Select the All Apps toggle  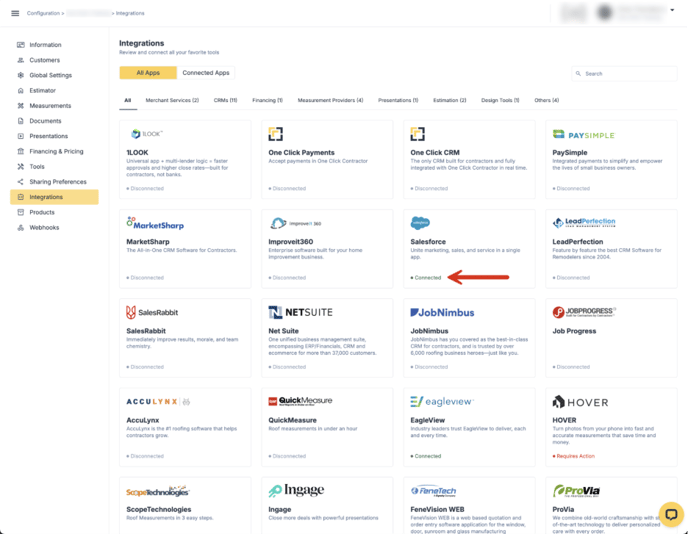tap(147, 73)
